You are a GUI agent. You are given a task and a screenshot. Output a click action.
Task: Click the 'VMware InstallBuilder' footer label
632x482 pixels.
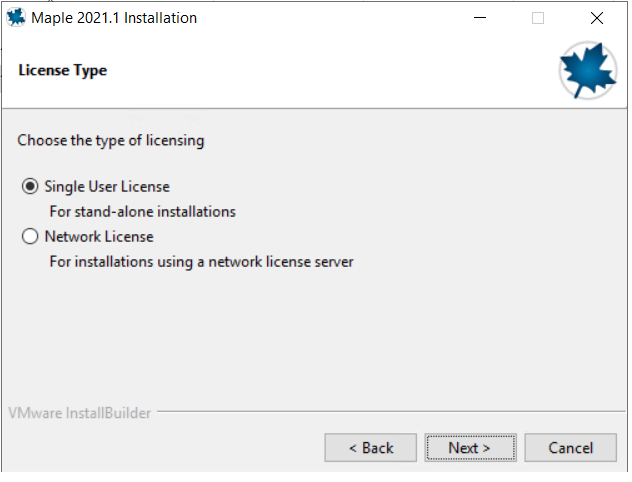80,413
